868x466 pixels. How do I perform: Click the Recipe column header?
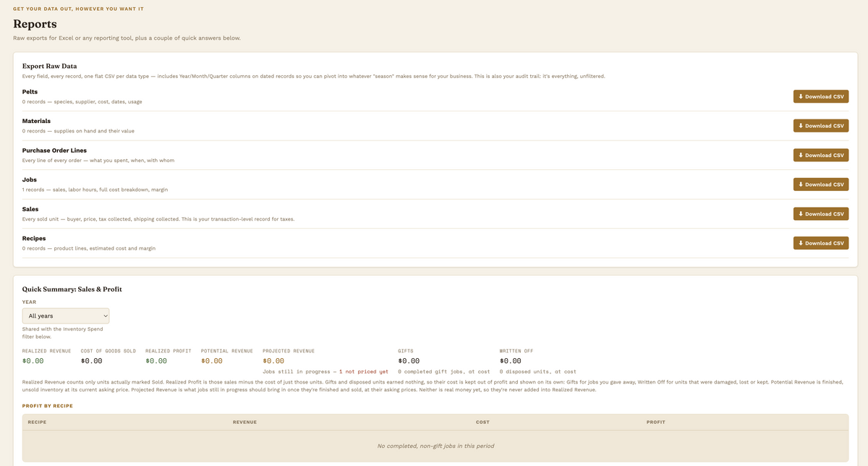coord(37,422)
